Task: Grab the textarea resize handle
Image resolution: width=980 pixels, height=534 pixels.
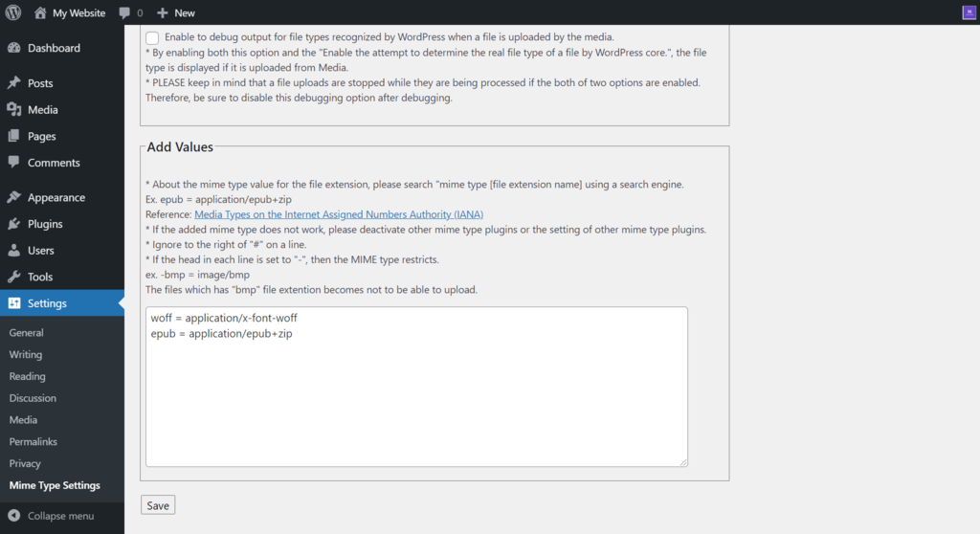Action: (x=683, y=462)
